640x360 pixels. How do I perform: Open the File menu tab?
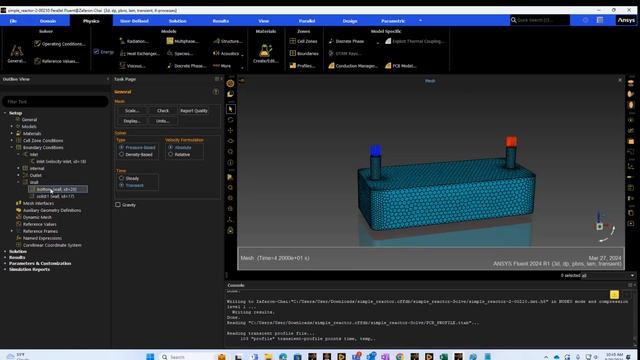13,21
